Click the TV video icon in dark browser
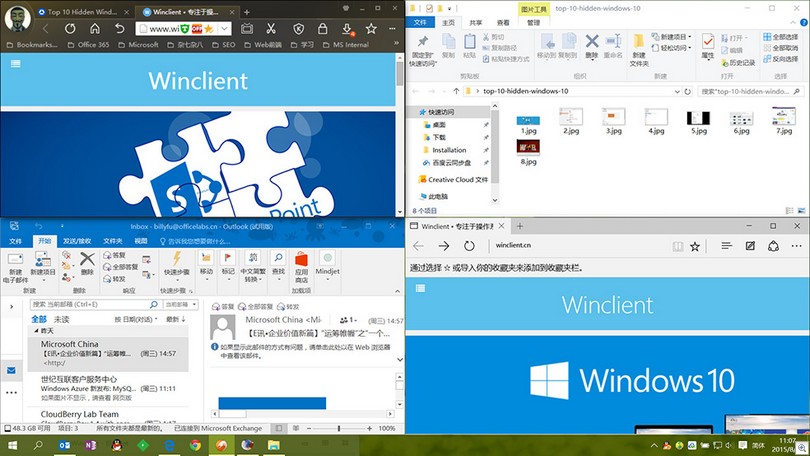 click(247, 29)
